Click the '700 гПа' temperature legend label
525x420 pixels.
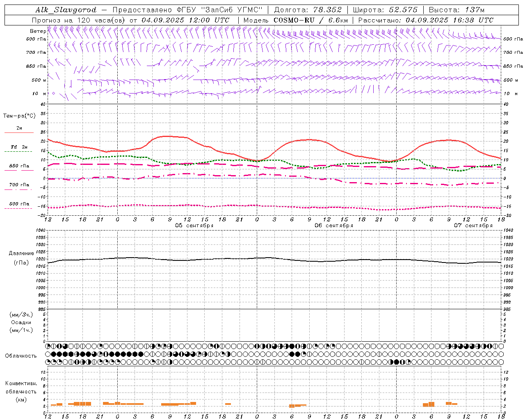click(19, 185)
